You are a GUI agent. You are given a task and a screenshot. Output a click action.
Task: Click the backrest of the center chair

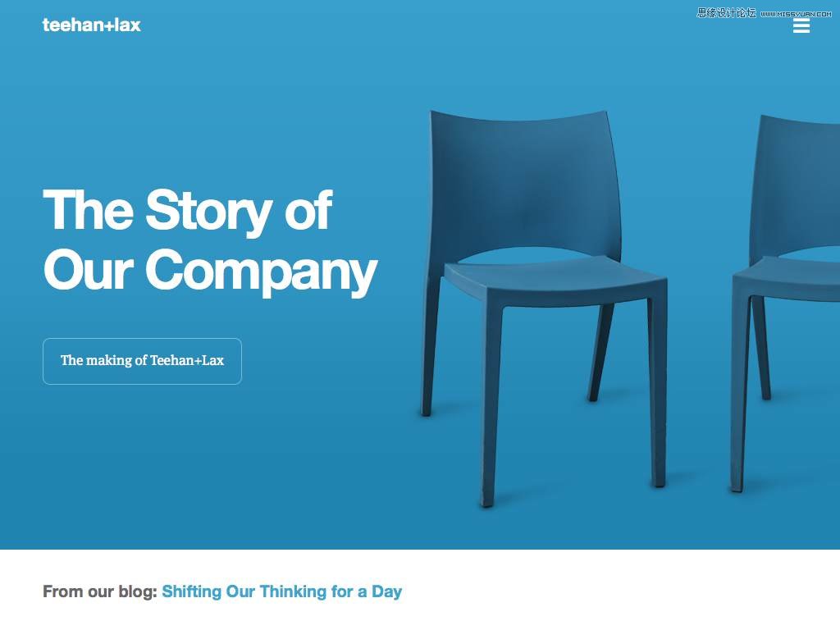525,182
